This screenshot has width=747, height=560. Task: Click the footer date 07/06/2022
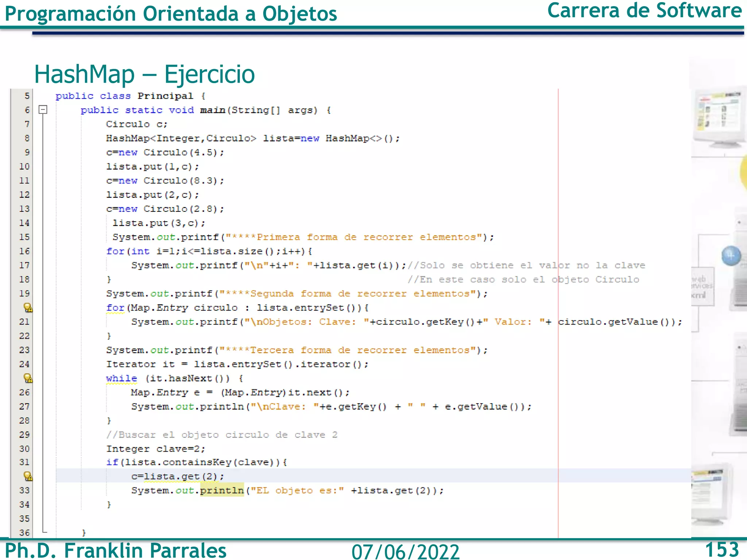(x=405, y=552)
